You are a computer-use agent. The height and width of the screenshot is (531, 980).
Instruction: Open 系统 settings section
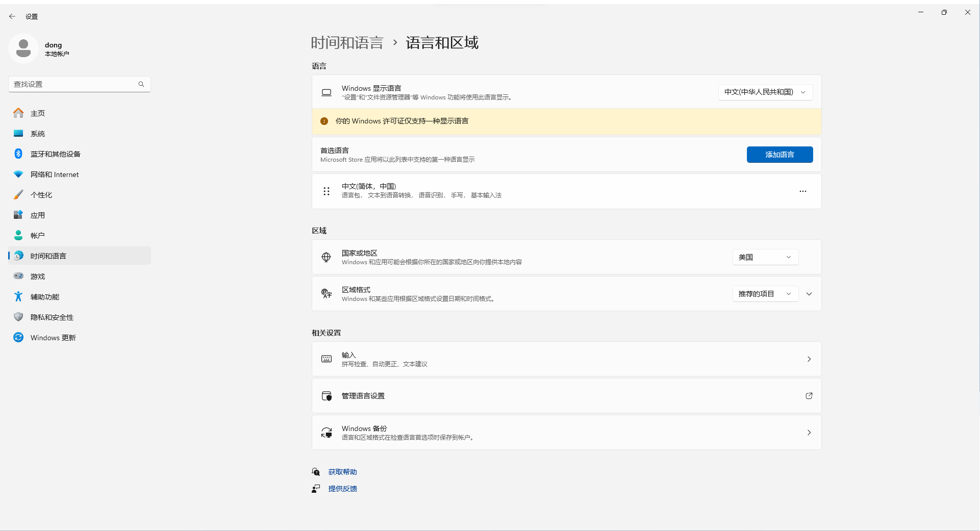pyautogui.click(x=80, y=134)
